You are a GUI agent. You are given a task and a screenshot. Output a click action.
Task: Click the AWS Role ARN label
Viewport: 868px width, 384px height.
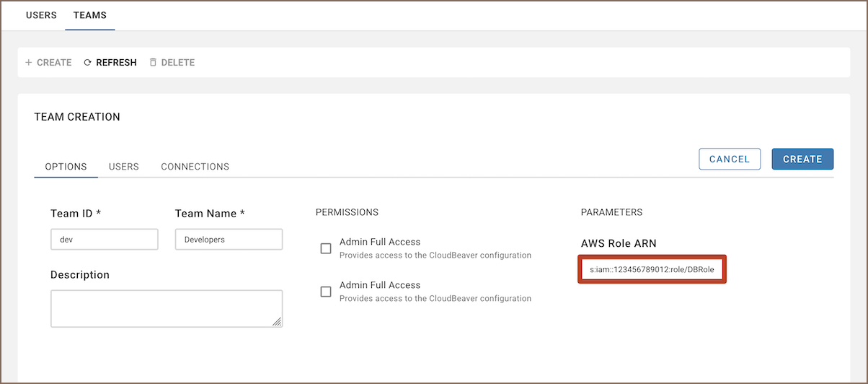pyautogui.click(x=619, y=243)
